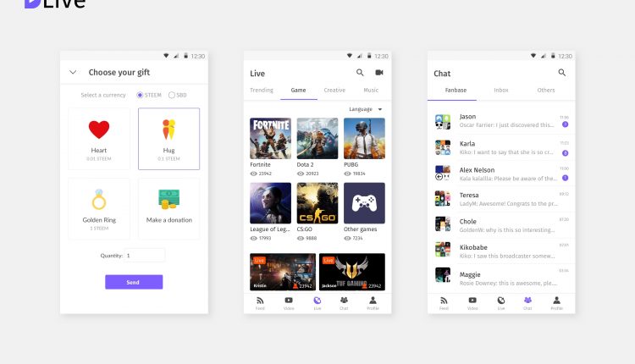Viewport: 635px width, 364px height.
Task: Open the Chole chat conversation
Action: tap(501, 225)
